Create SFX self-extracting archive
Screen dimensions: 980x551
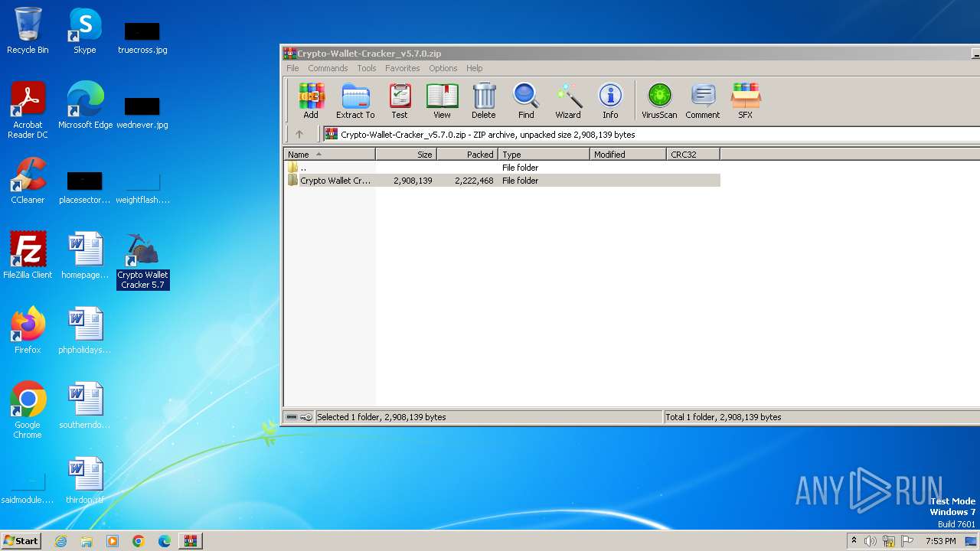point(745,101)
